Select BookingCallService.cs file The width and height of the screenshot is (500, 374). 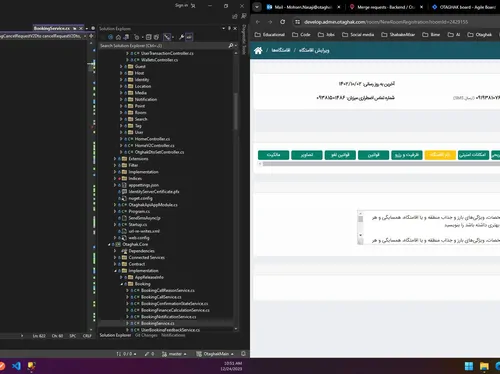161,297
